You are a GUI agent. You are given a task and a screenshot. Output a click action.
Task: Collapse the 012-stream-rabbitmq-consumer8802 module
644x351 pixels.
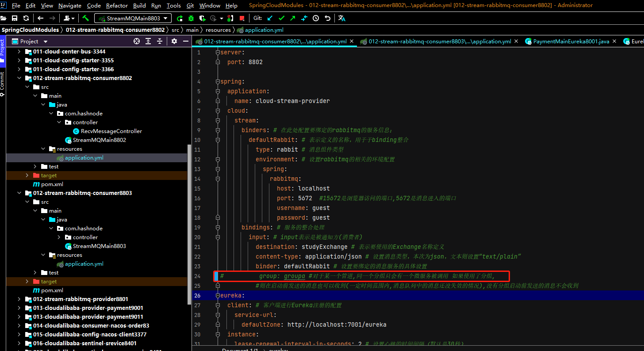click(x=19, y=78)
